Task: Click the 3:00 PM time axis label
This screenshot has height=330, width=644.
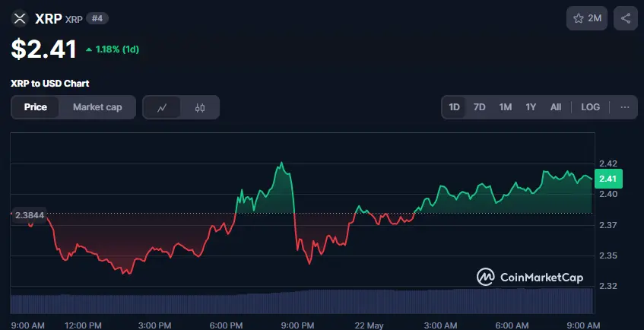Action: 154,325
